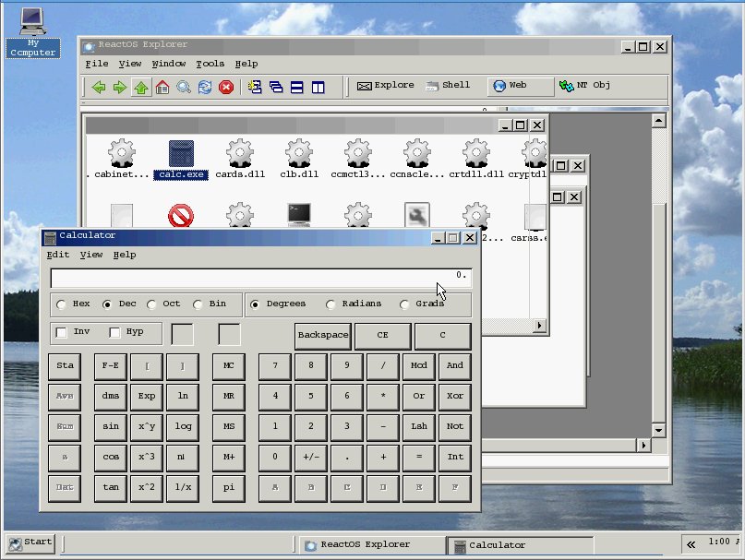Open the My Computer desktop icon
The width and height of the screenshot is (745, 560).
click(x=32, y=21)
